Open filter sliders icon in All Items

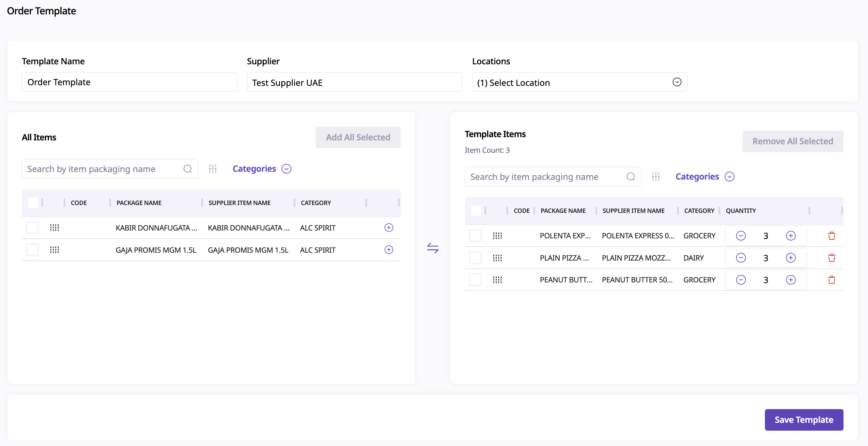[x=213, y=168]
